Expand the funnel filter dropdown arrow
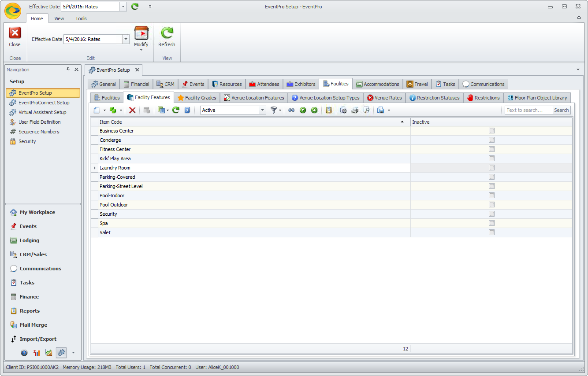This screenshot has height=376, width=588. [x=280, y=110]
